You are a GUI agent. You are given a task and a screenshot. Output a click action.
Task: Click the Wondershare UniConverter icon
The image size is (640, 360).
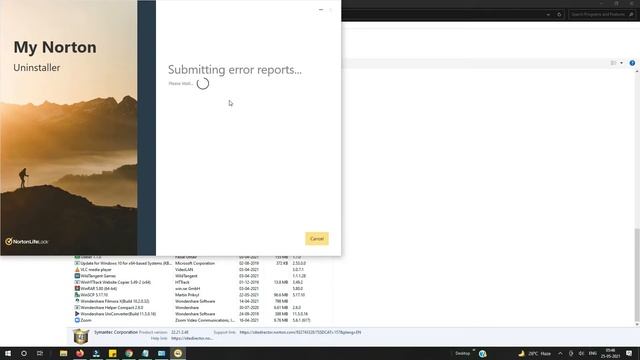pyautogui.click(x=77, y=314)
